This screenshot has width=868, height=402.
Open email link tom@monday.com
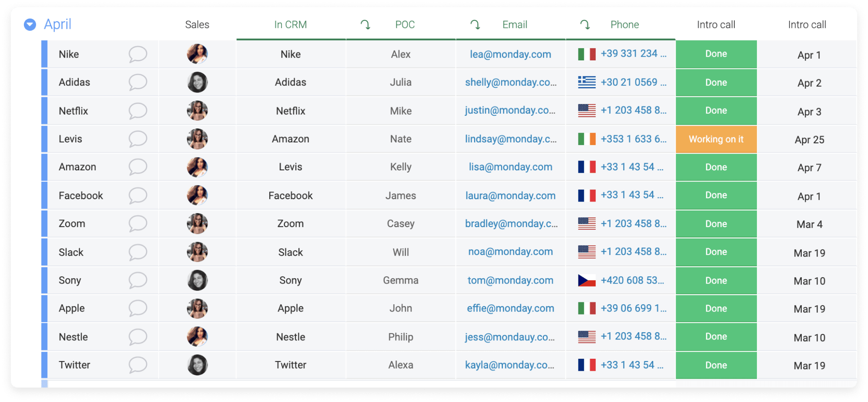(511, 281)
